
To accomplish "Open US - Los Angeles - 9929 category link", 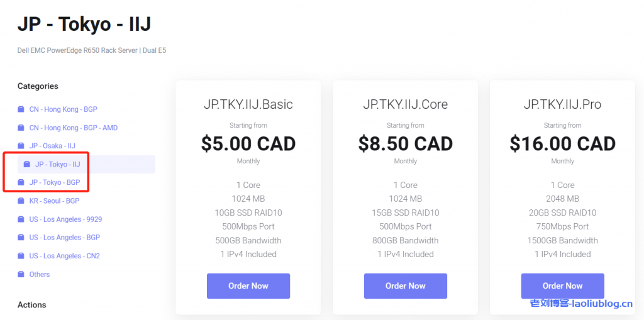I will 65,219.
